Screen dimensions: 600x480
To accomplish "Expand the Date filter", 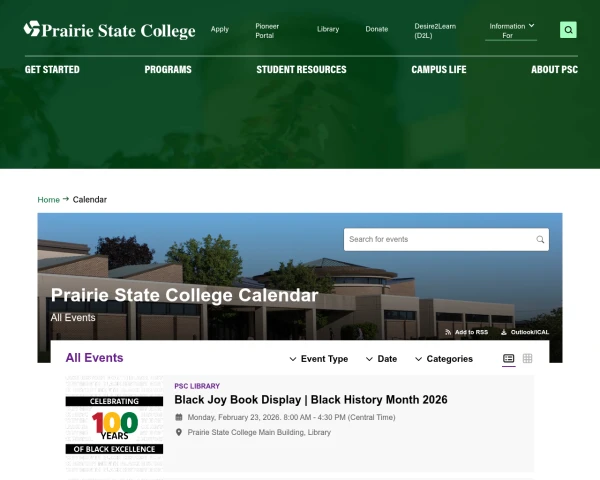I will pyautogui.click(x=381, y=359).
